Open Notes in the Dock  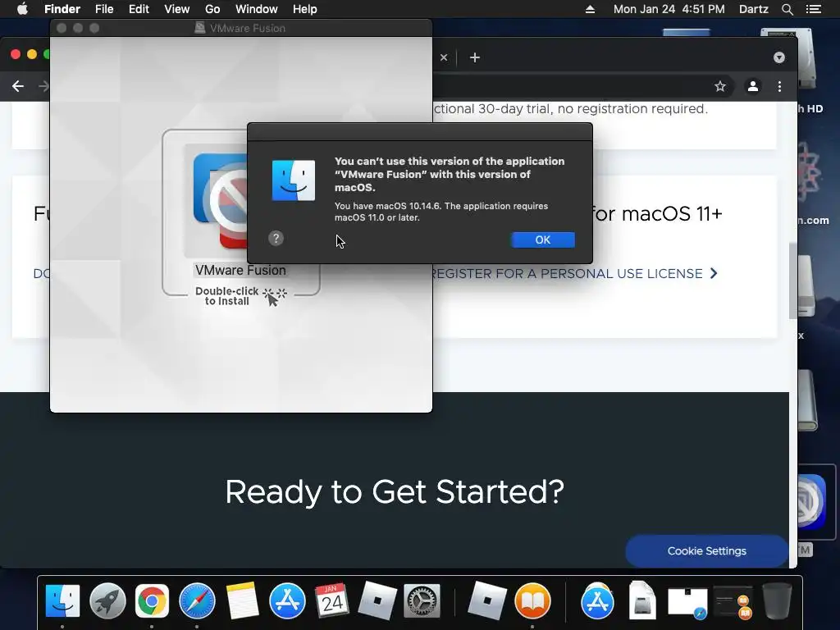tap(242, 600)
